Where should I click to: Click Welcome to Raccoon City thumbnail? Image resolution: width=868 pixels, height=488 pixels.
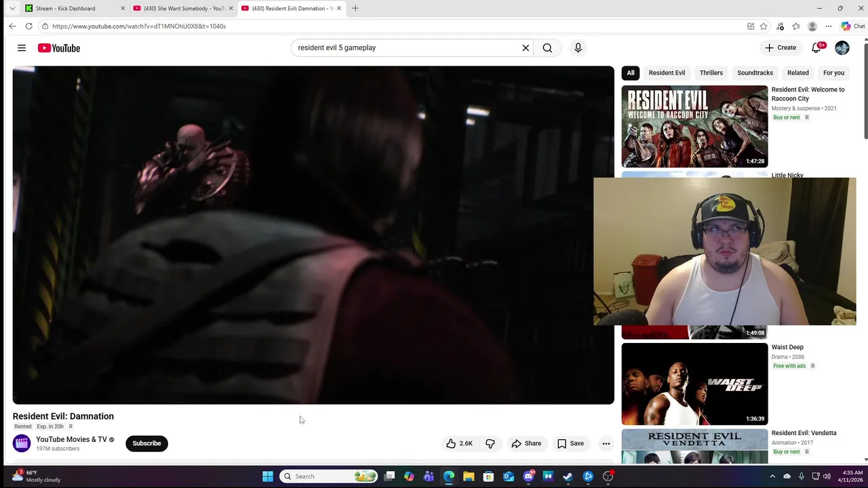point(694,127)
